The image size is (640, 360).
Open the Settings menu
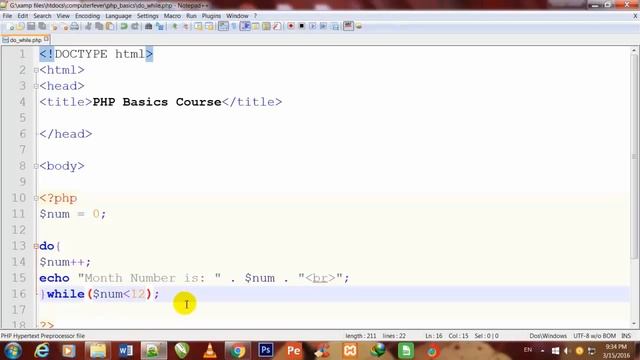click(147, 16)
